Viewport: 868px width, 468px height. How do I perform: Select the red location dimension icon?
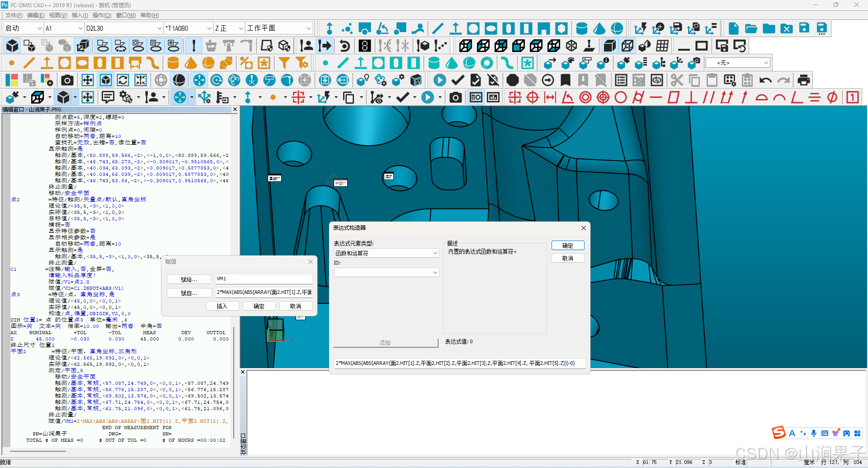[515, 97]
